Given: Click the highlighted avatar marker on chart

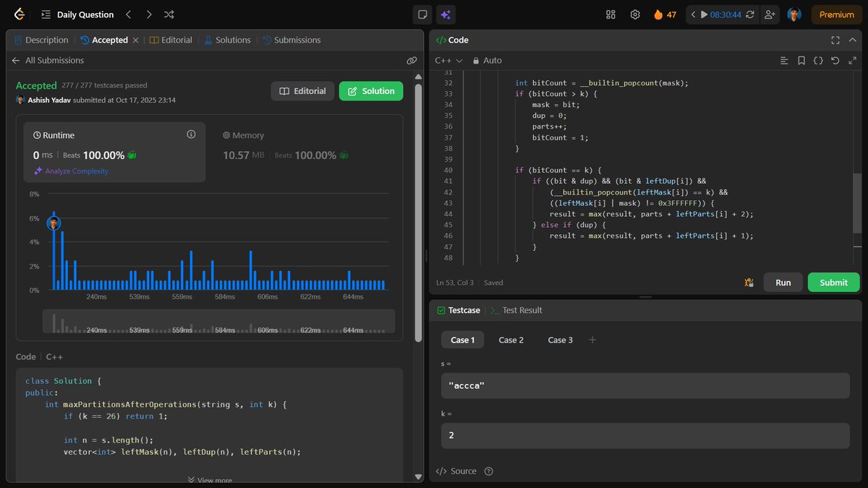Looking at the screenshot, I should [54, 223].
